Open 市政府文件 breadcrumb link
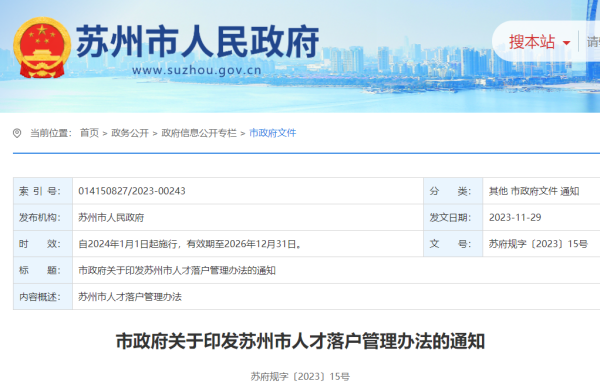This screenshot has width=600, height=391. (x=273, y=133)
